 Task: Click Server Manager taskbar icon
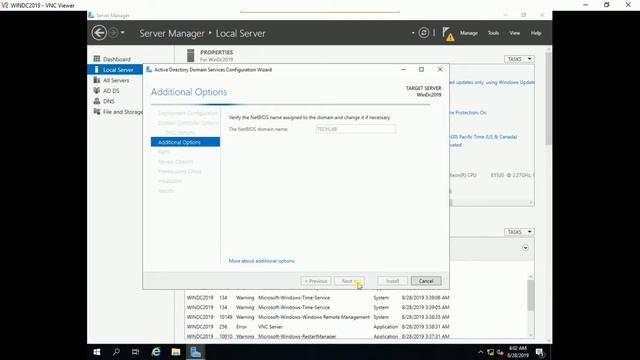(196, 352)
